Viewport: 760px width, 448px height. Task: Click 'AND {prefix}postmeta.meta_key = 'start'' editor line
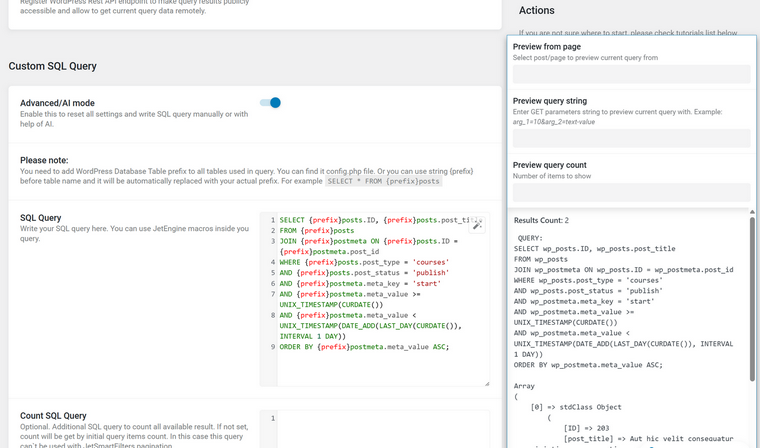[x=360, y=284]
